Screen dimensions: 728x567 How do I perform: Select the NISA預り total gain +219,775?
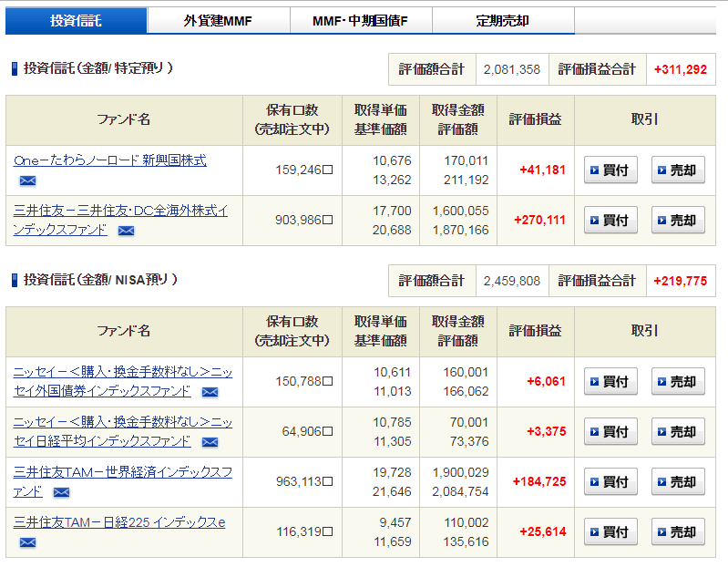tap(681, 281)
